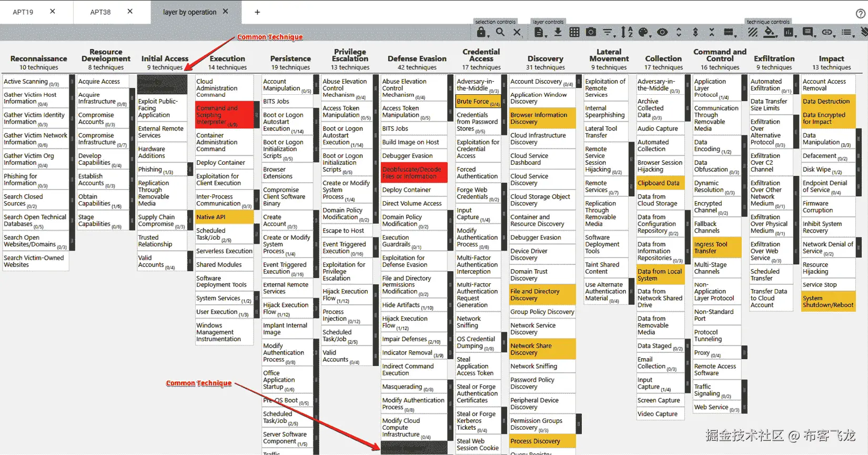Expand Permission Groups Discovery sub-techniques
This screenshot has height=455, width=868.
578,424
